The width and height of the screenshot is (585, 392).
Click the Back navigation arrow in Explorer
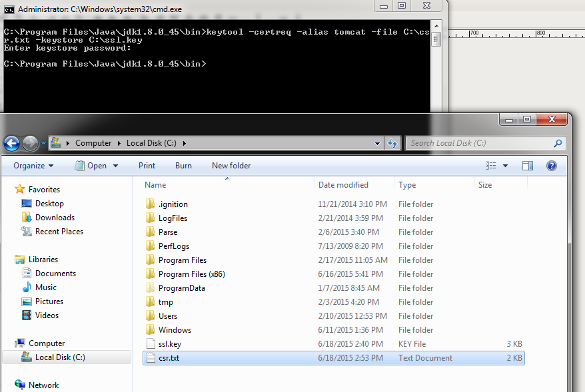tap(12, 143)
